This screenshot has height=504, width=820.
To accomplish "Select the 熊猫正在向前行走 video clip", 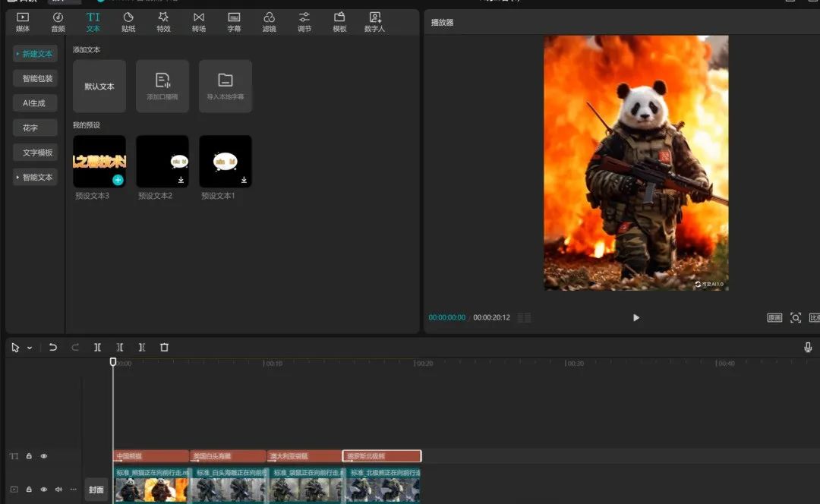I will pyautogui.click(x=151, y=485).
